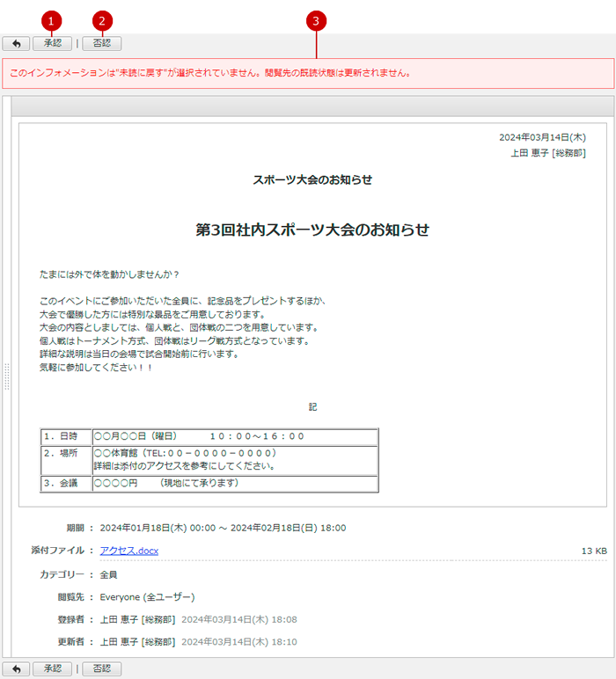Screen dimensions: 616x679
Task: Click registrant timestamp 2024年03月14日(木) 18:08
Action: [x=239, y=620]
